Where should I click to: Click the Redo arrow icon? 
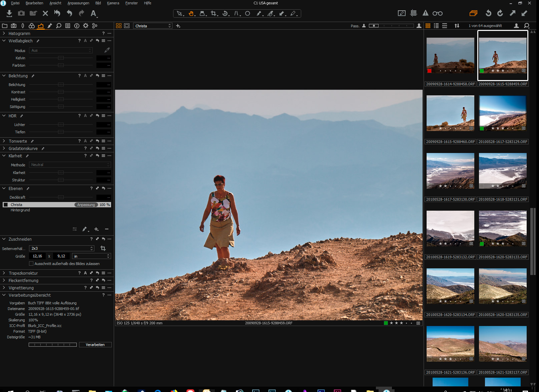point(81,13)
